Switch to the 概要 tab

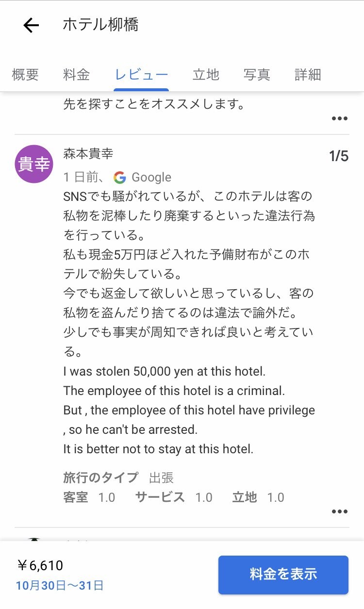click(x=25, y=75)
